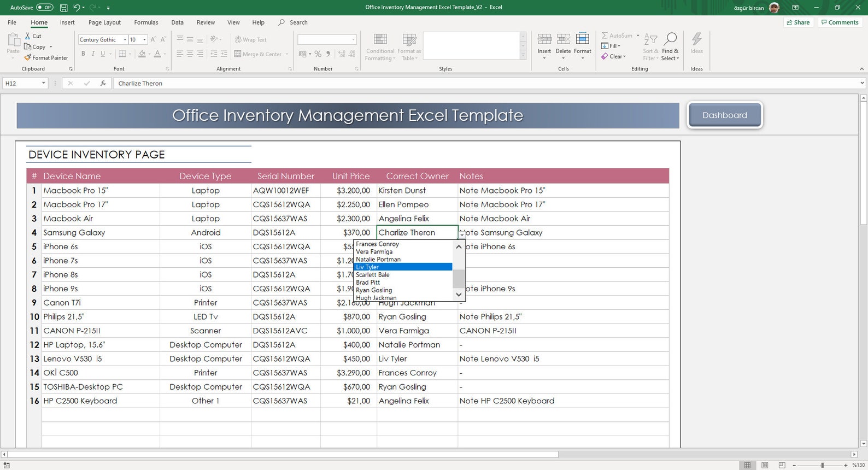The width and height of the screenshot is (868, 470).
Task: Open the Page Layout tab
Action: [x=104, y=22]
